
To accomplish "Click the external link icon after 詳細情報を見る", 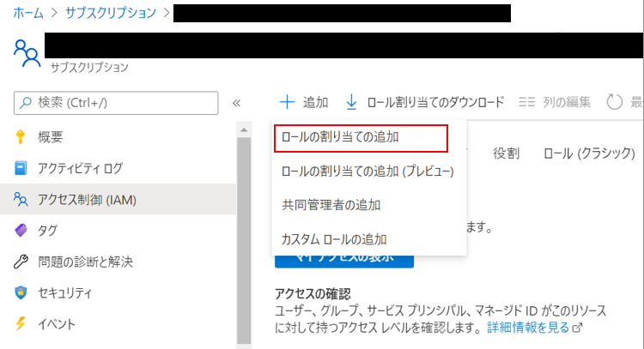I will point(577,328).
